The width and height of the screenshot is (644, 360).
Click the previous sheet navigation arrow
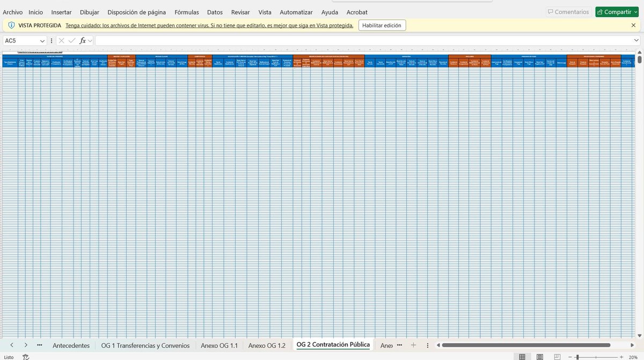(x=12, y=344)
